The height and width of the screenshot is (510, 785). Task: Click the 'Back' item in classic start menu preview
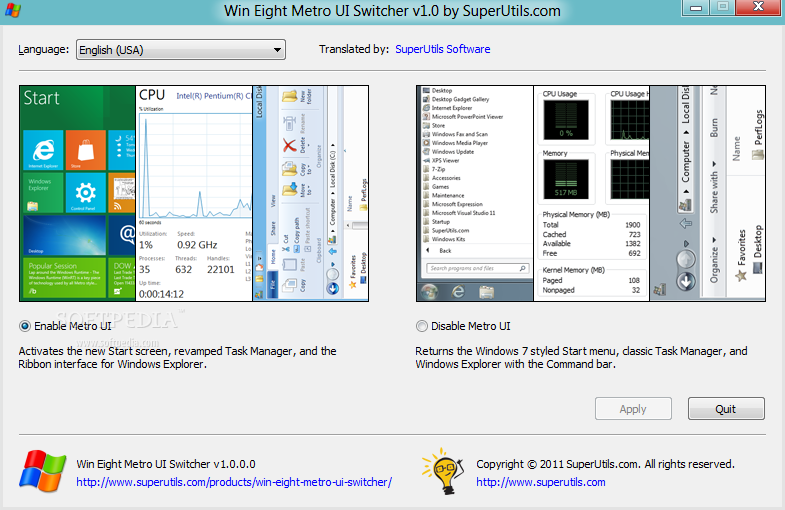click(445, 250)
